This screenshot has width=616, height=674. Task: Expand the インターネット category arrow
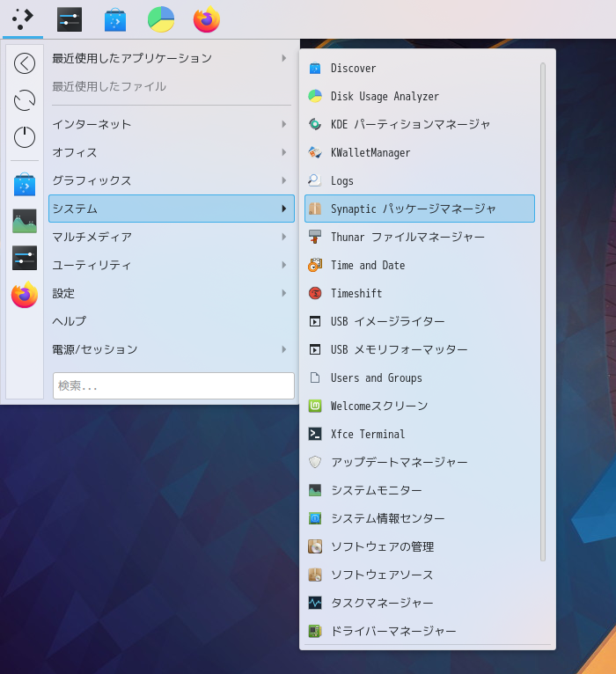(x=283, y=124)
